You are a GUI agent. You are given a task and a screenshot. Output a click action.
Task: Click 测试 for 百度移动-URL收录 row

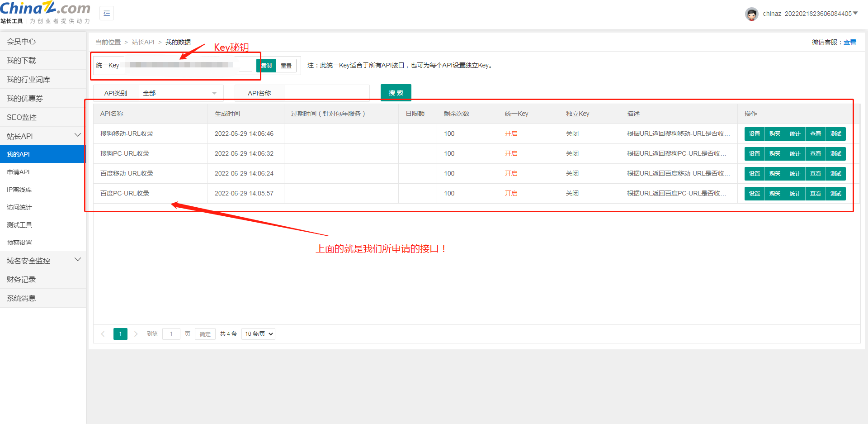836,174
